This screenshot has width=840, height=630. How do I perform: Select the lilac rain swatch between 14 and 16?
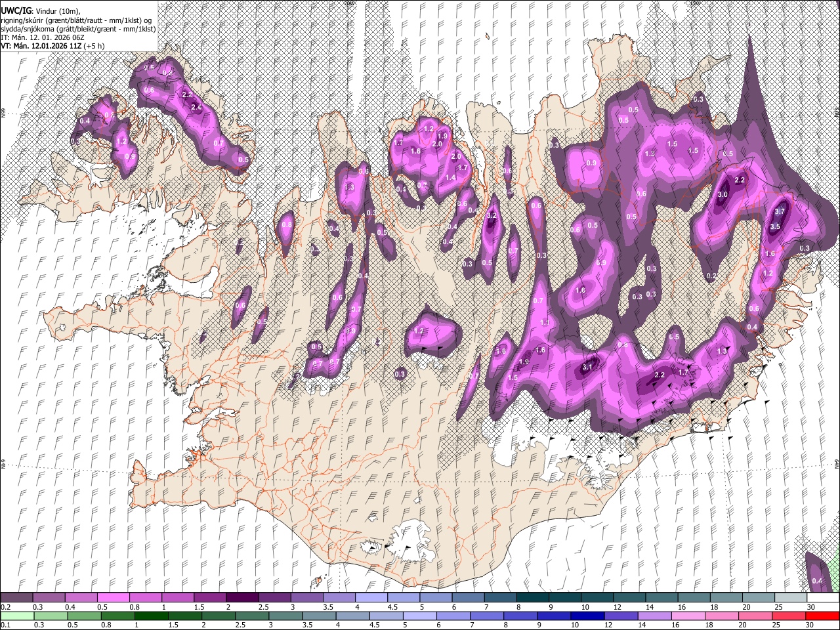pyautogui.click(x=655, y=616)
